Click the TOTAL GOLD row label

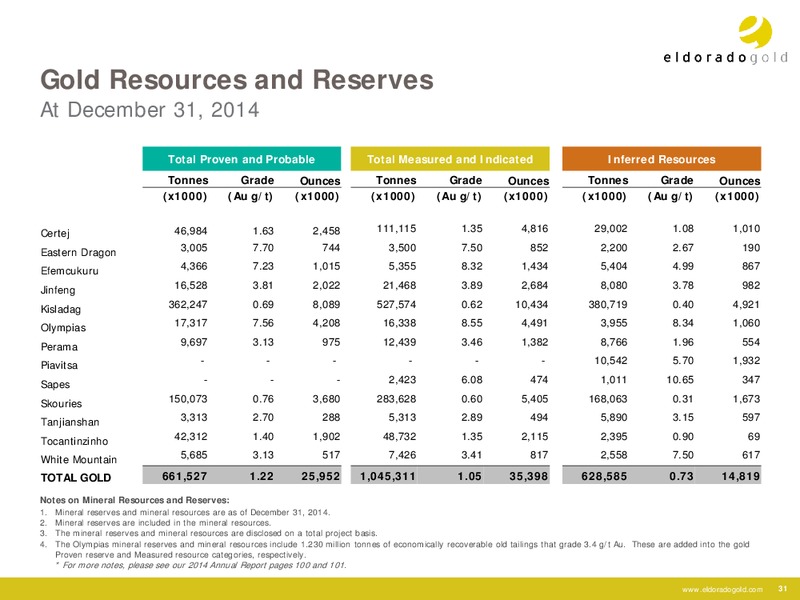76,478
